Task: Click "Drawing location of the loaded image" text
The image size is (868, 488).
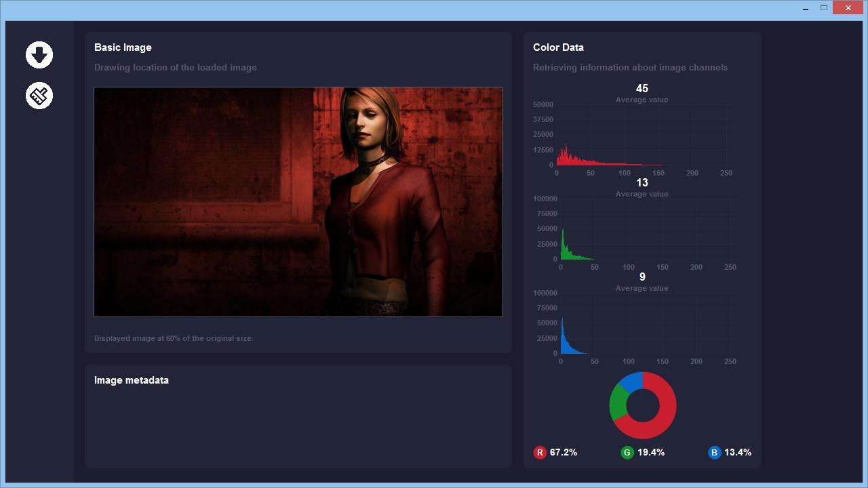Action: click(x=176, y=67)
